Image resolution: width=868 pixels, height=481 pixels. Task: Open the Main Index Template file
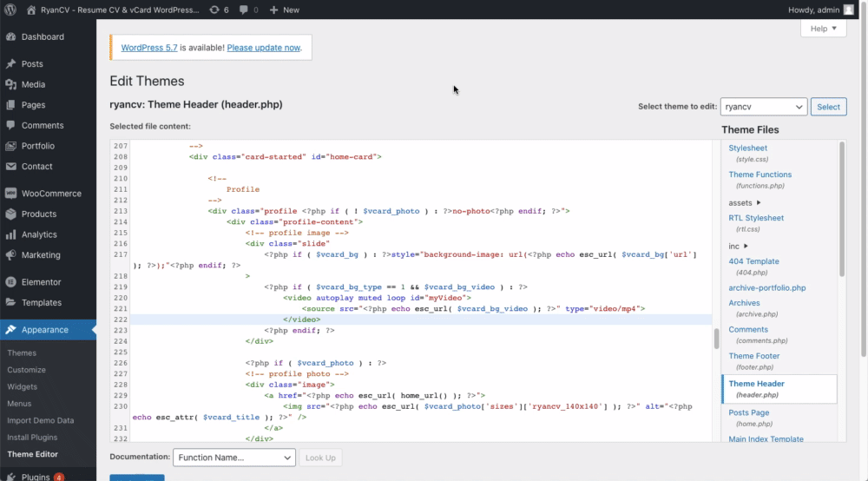pos(766,438)
